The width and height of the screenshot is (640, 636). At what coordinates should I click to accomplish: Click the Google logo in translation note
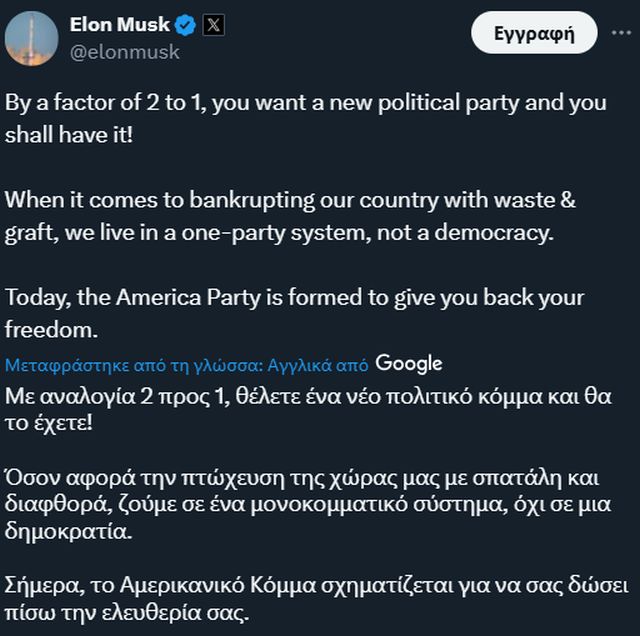tap(409, 363)
